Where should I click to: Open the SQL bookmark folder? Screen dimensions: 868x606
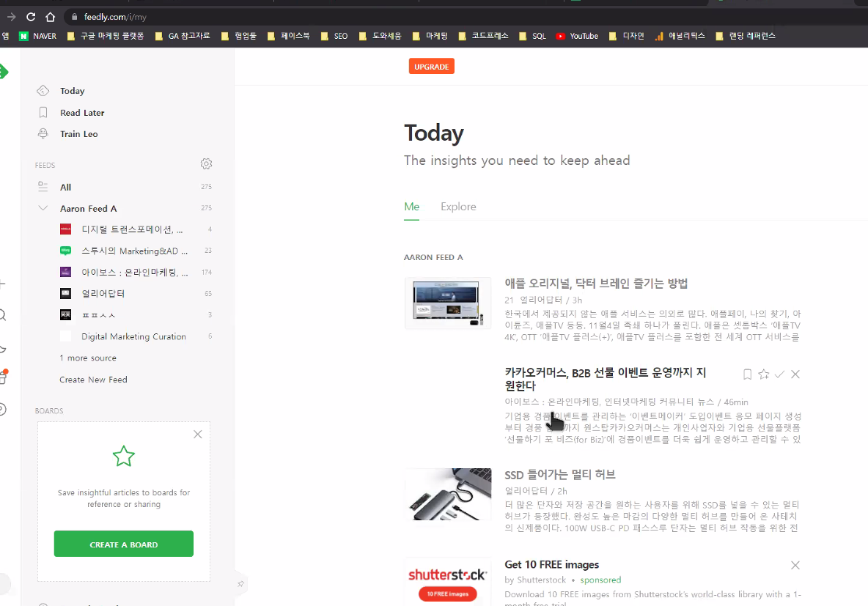[532, 36]
